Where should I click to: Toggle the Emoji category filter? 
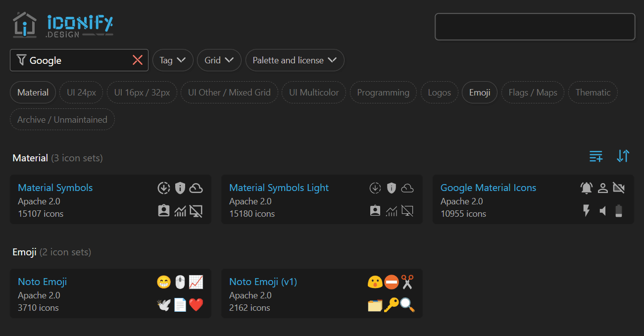tap(479, 93)
